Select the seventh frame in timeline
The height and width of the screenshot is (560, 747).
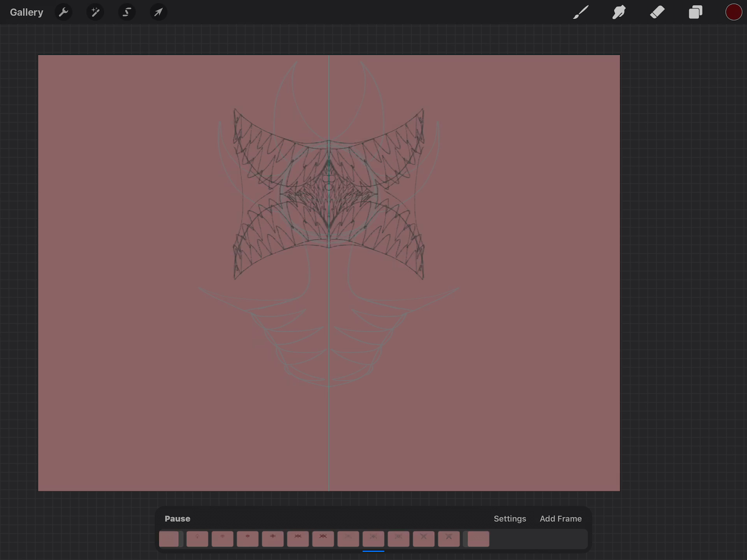323,539
